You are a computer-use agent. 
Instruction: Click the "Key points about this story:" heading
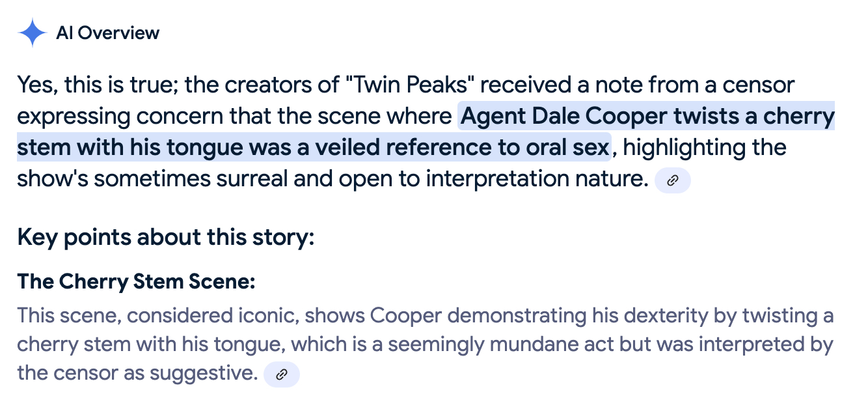point(166,237)
